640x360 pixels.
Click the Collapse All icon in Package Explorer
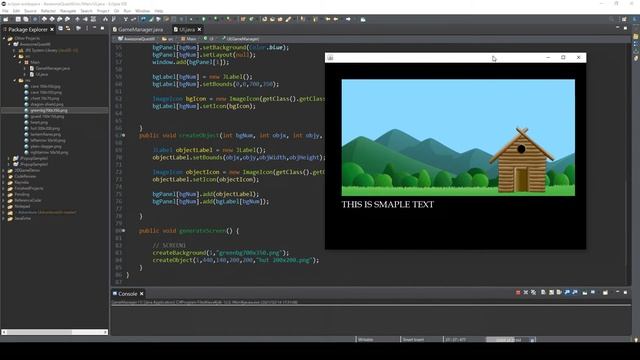[x=60, y=29]
